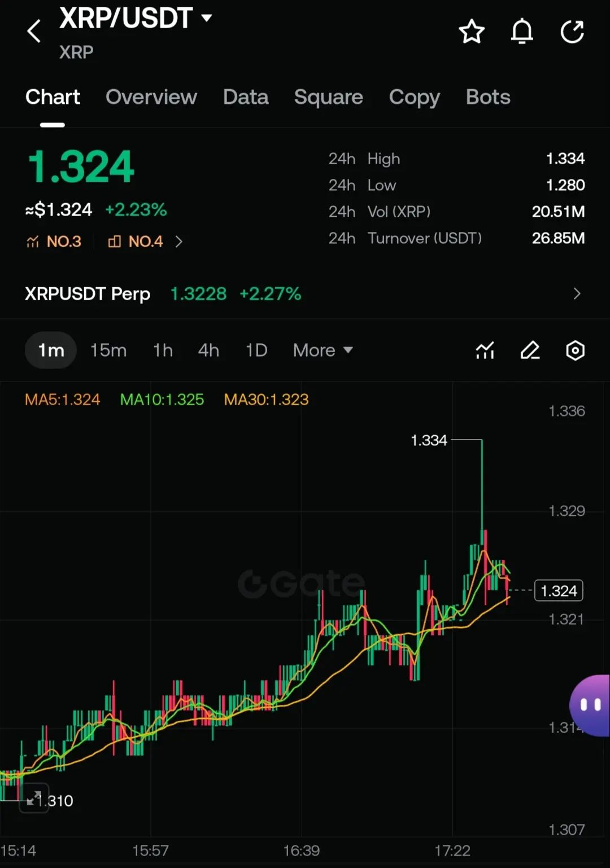
Task: Tap the 24h Low value 1.280
Action: (x=565, y=185)
